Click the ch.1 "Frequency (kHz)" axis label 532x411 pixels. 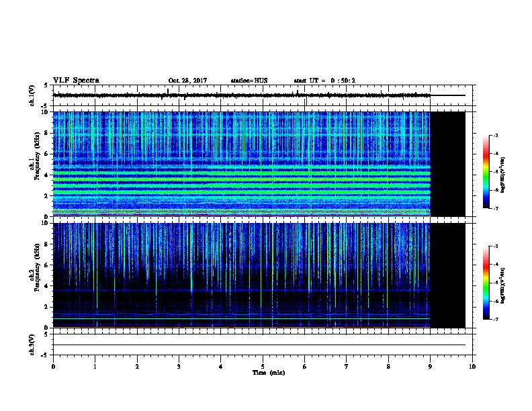click(x=37, y=156)
